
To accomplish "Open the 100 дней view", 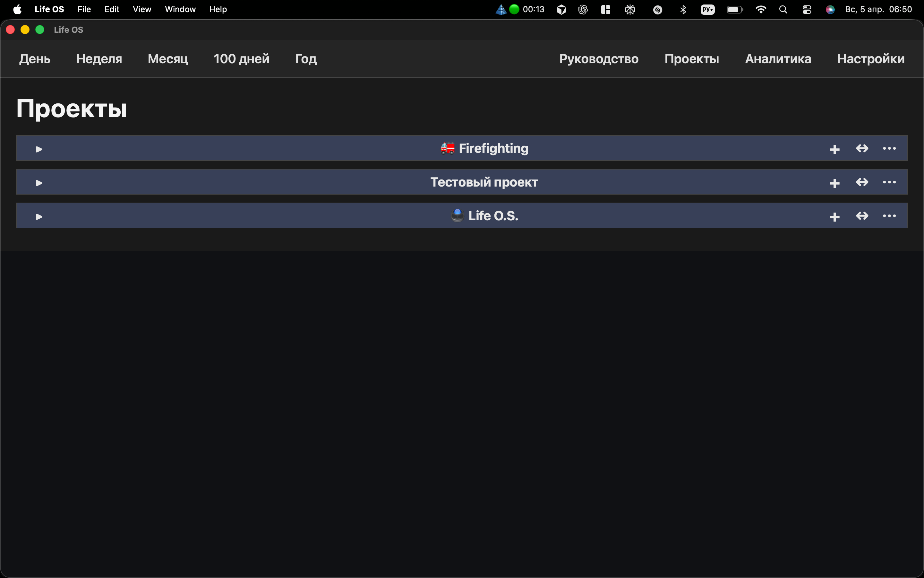I will [242, 59].
